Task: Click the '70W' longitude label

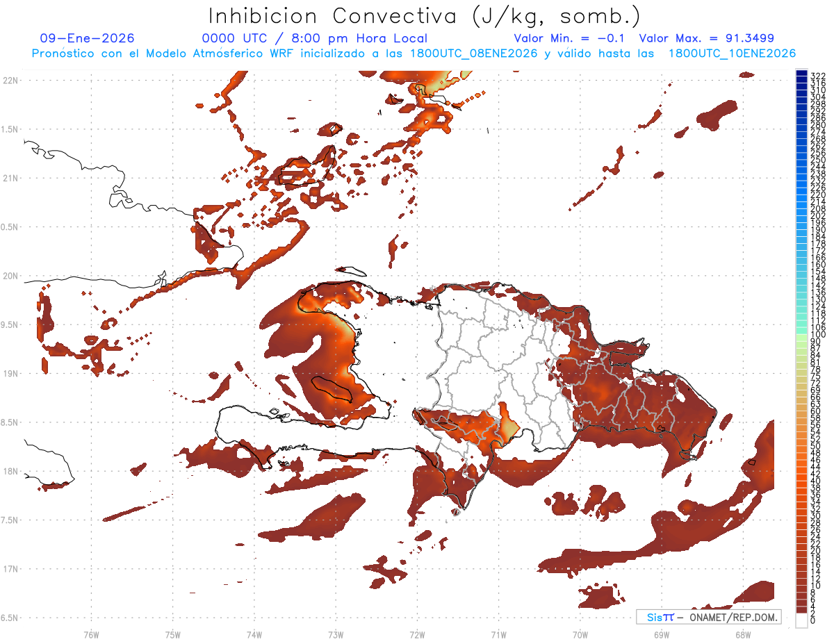Action: coord(580,634)
